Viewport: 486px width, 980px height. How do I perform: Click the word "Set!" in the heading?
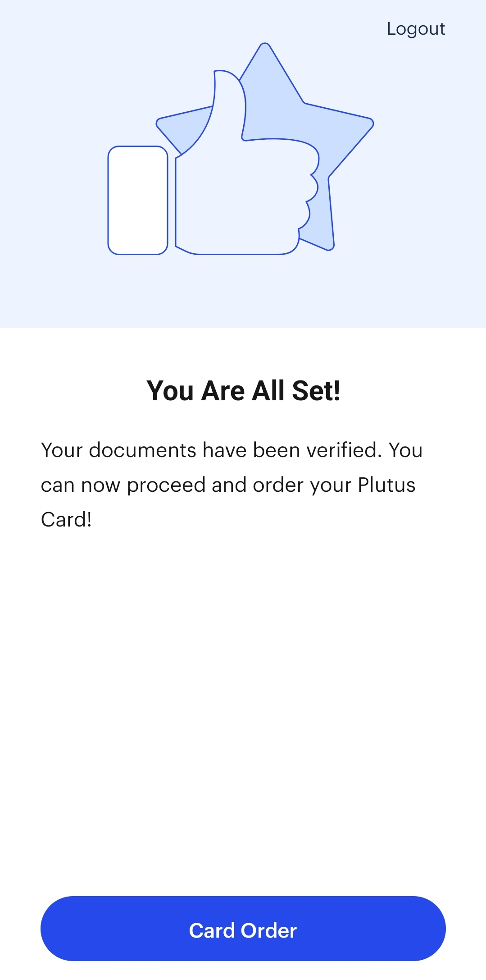316,390
